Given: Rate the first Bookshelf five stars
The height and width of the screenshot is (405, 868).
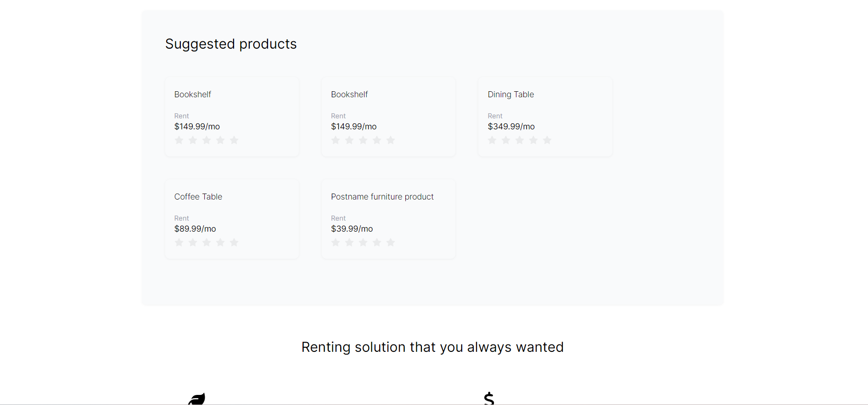Looking at the screenshot, I should [234, 140].
